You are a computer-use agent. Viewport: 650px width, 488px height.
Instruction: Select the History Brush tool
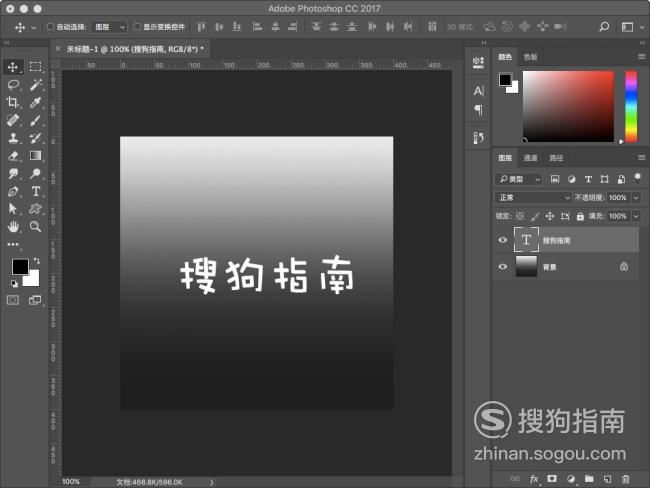pos(35,138)
